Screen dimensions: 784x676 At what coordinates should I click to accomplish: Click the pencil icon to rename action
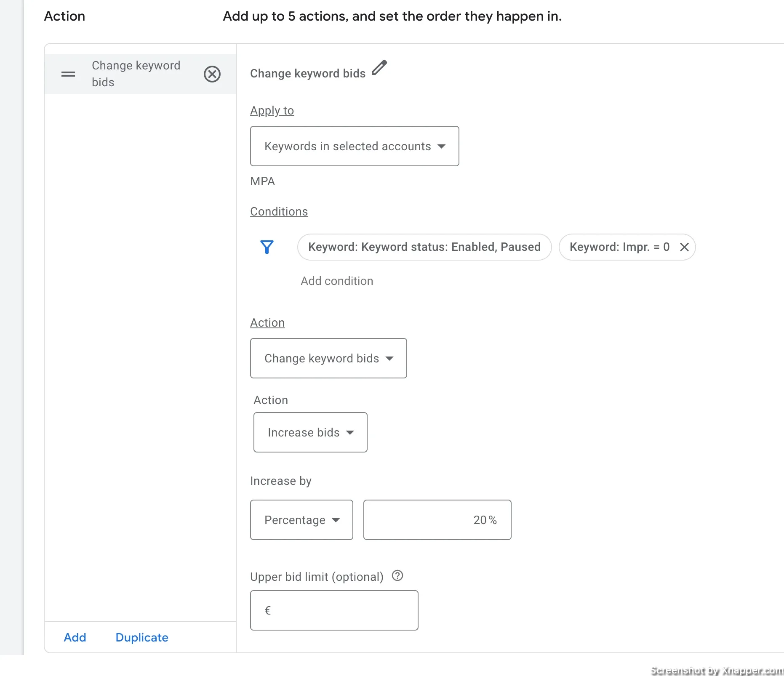(x=379, y=67)
